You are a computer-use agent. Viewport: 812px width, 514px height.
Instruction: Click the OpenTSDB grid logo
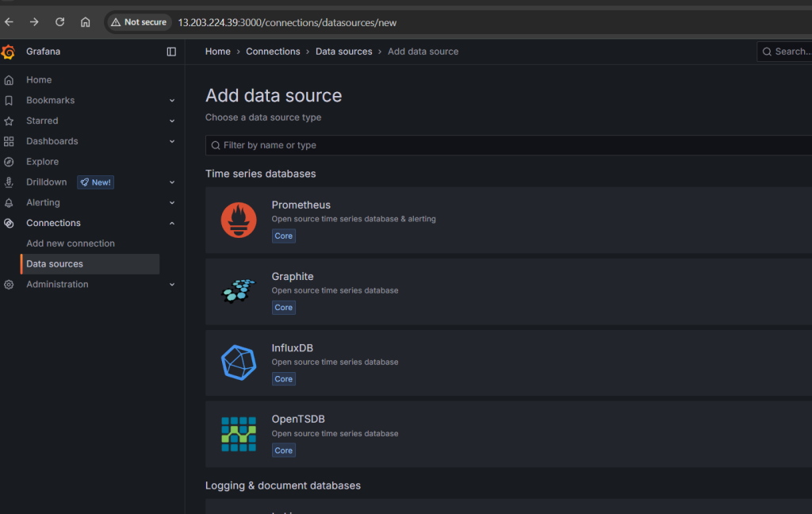[x=239, y=434]
